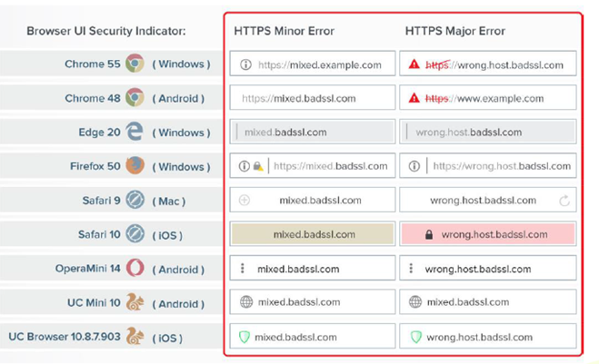
Task: Open three-dot menu in OperaMini minor error bar
Action: [x=243, y=269]
